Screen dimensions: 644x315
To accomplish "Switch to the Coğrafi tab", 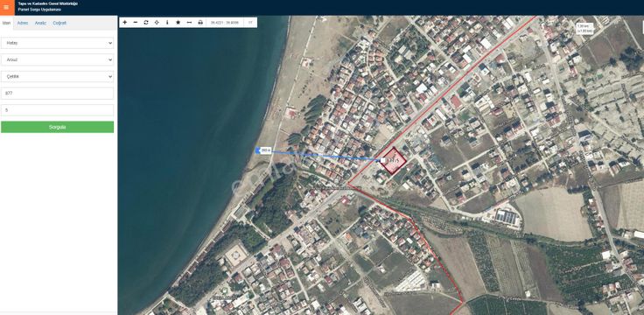I will [x=59, y=23].
